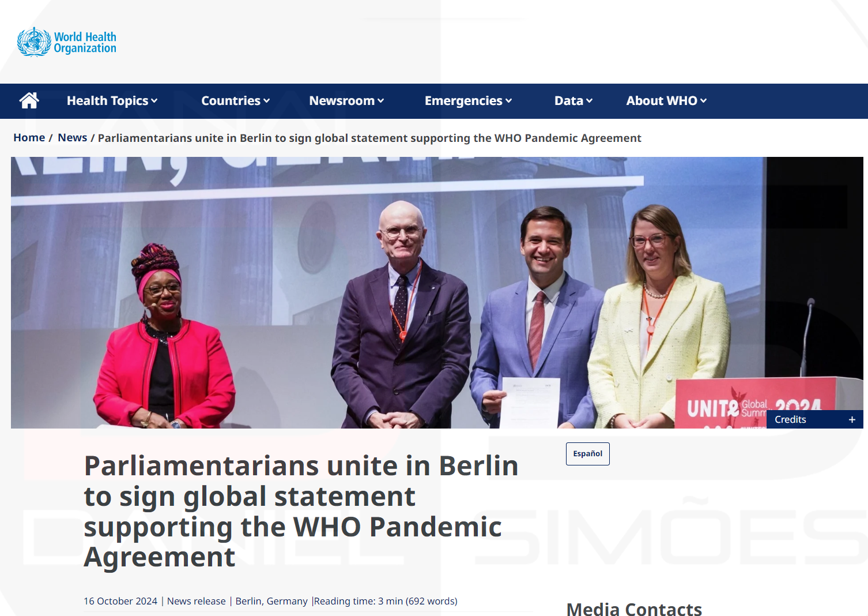Click chevron arrow beside Data
Image resolution: width=868 pixels, height=616 pixels.
pos(589,101)
